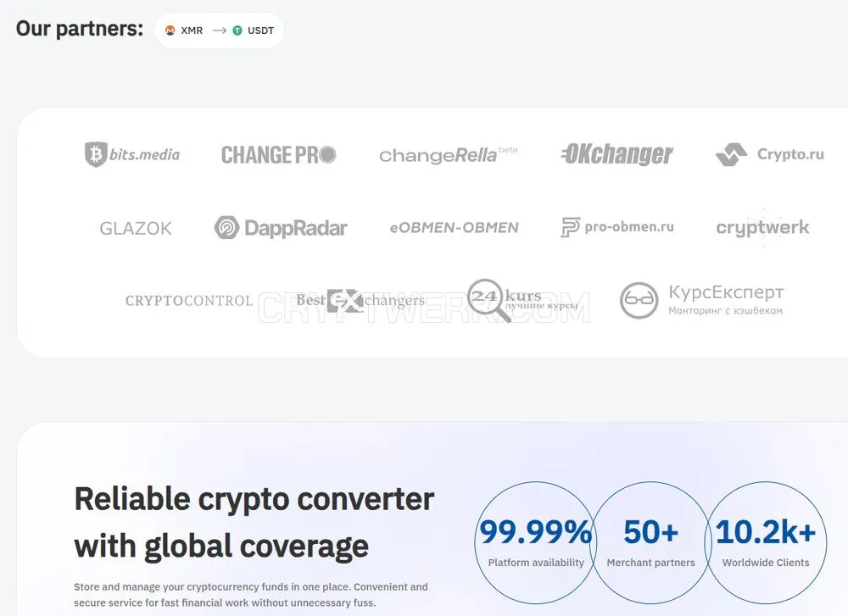The height and width of the screenshot is (616, 848).
Task: Open the CHANGE PRO partner logo
Action: 278,155
